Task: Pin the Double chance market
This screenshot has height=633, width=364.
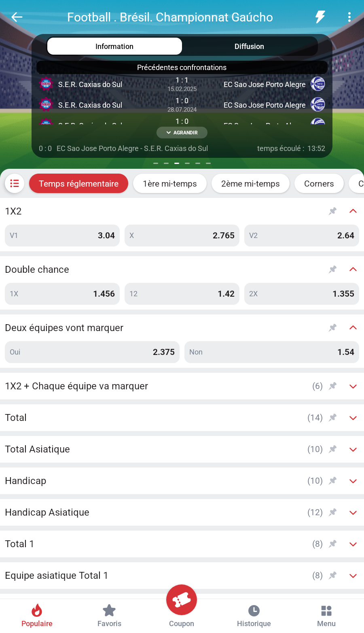Action: [x=332, y=270]
